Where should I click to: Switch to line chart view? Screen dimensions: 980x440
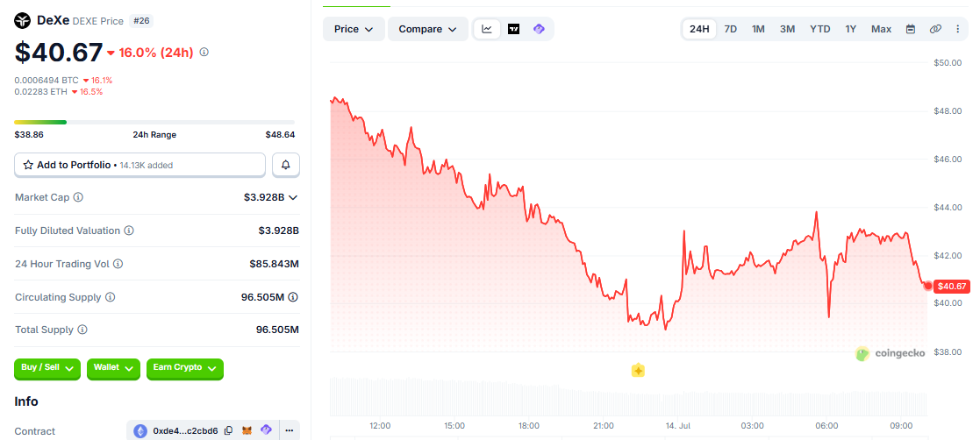487,29
